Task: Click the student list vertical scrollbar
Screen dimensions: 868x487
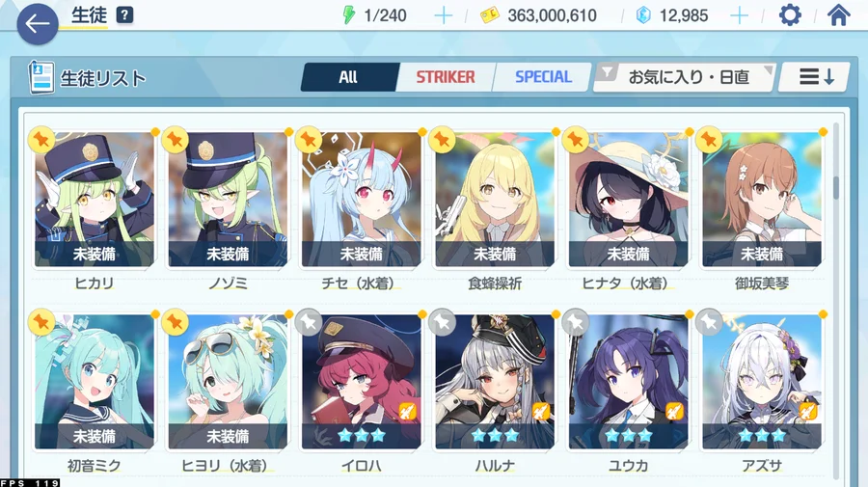Action: 836,188
